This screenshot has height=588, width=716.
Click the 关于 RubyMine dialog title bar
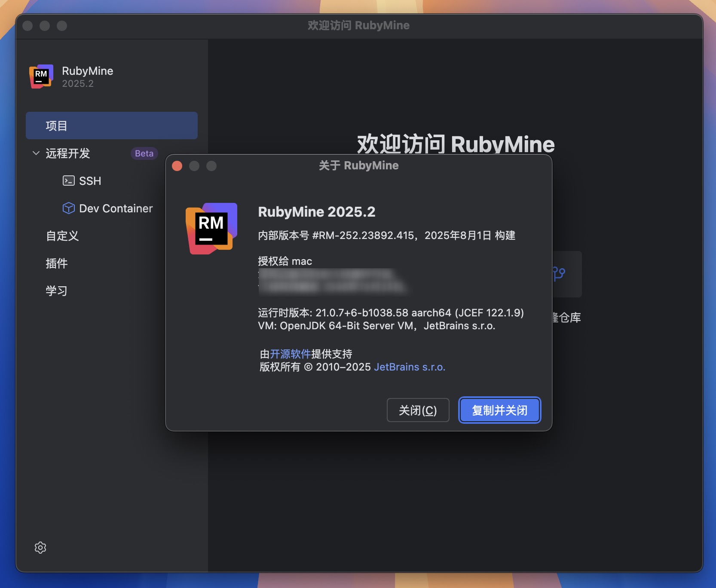point(358,165)
